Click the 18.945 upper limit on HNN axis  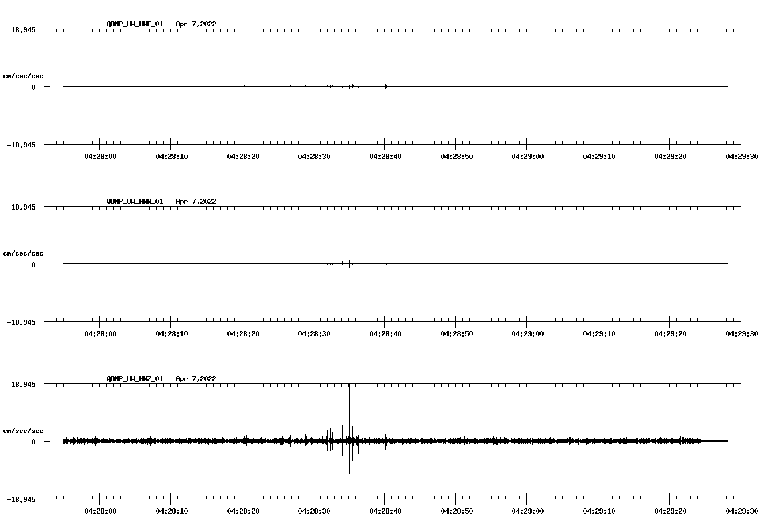23,207
